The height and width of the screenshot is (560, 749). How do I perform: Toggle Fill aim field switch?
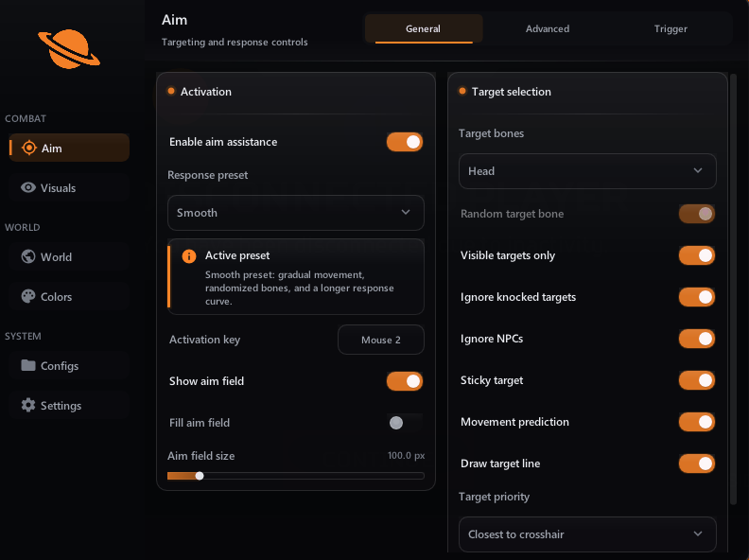pos(405,423)
